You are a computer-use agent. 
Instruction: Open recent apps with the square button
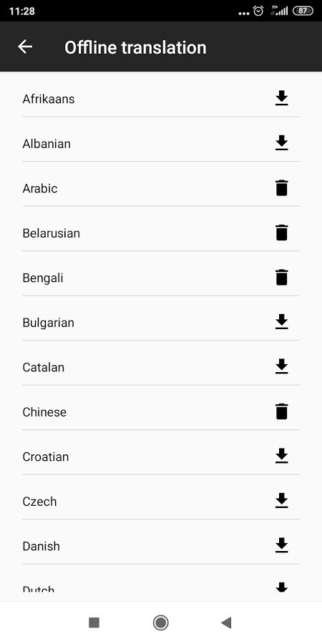94,623
